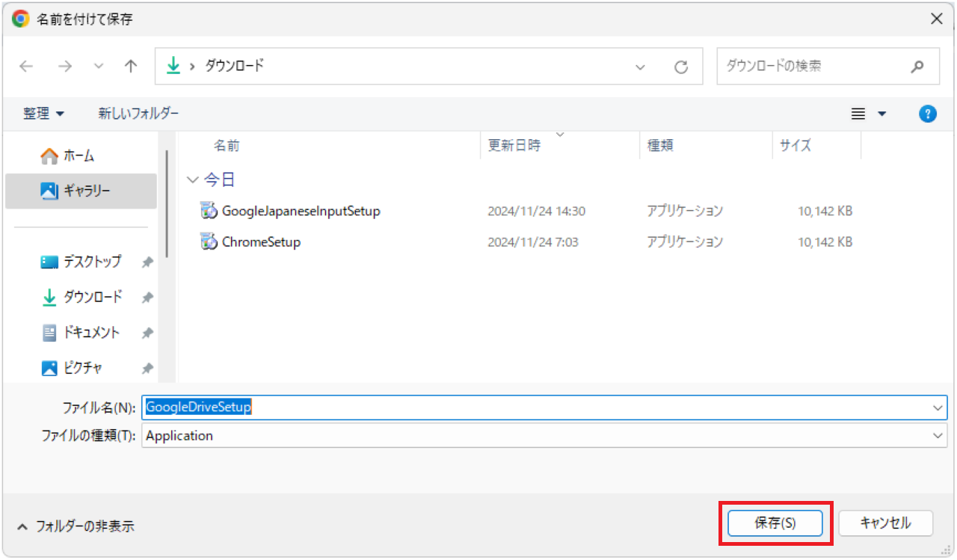Click the キャンセル button
Screen dimensions: 957x560
point(886,523)
